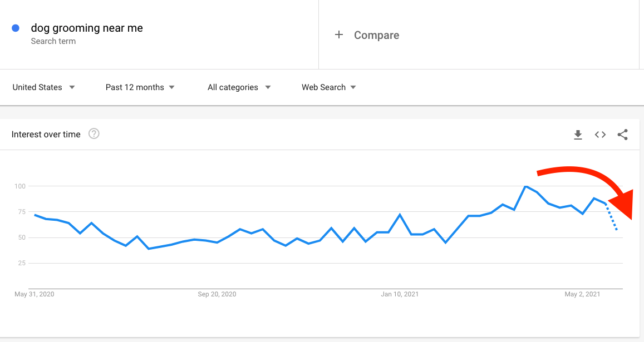Click the Search term label
The width and height of the screenshot is (644, 342).
(x=53, y=41)
